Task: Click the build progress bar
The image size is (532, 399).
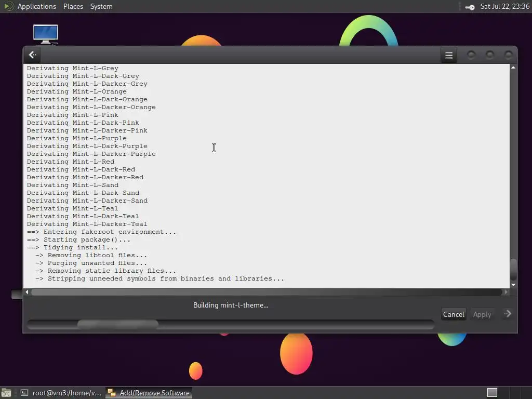Action: pos(230,324)
